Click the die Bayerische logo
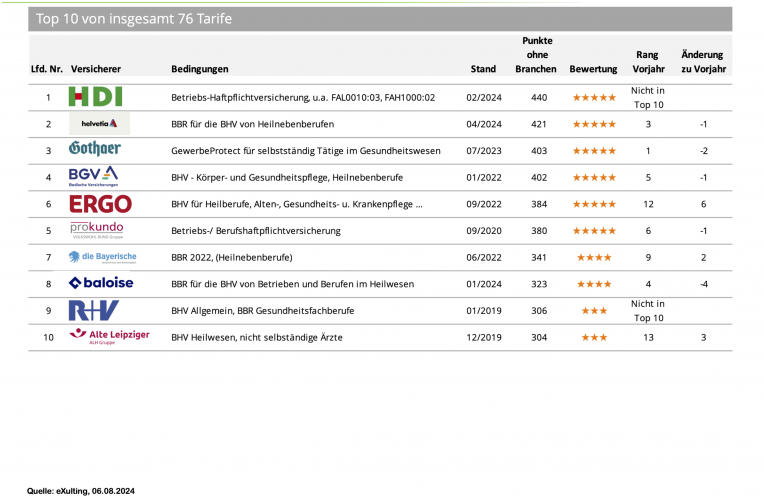Viewport: 764px width, 500px height. click(x=103, y=257)
